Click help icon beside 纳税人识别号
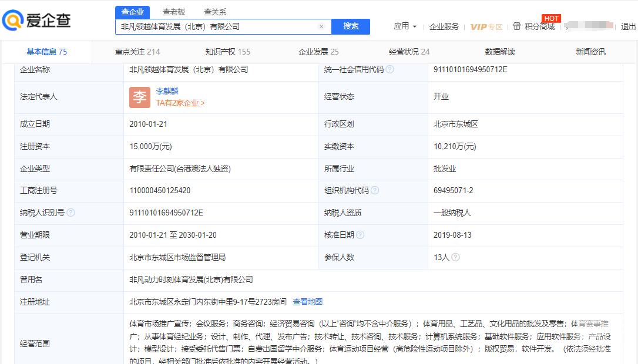This screenshot has width=638, height=364. pyautogui.click(x=71, y=213)
